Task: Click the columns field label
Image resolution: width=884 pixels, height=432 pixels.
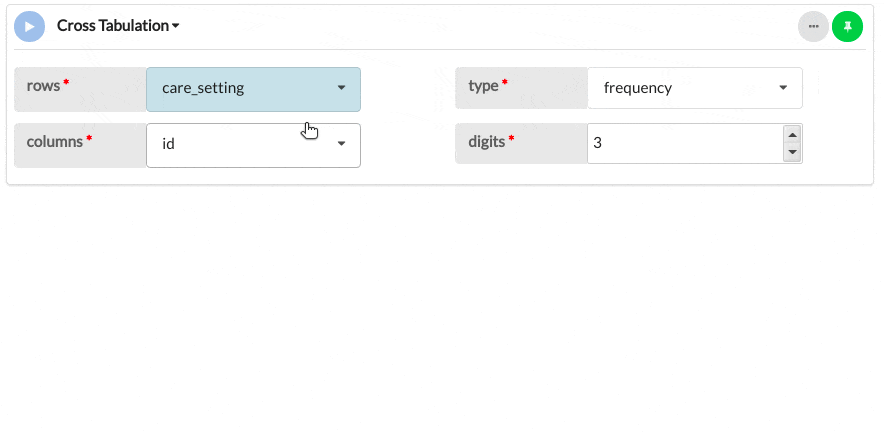Action: coord(54,142)
